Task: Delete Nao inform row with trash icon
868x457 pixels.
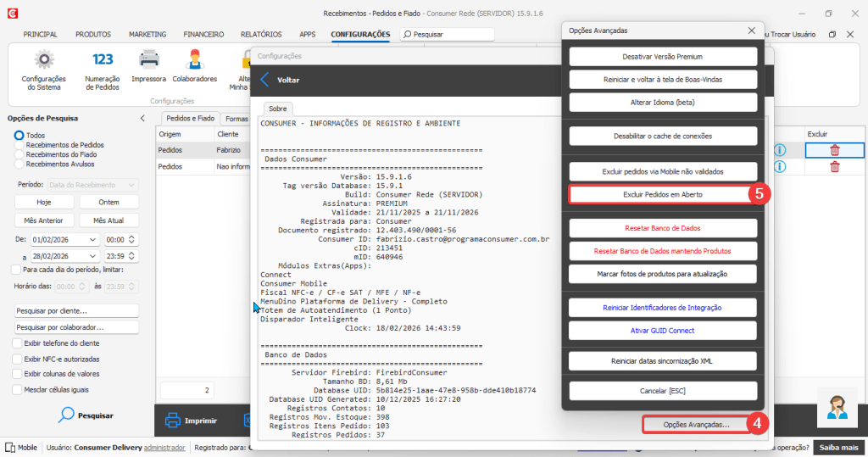Action: click(x=834, y=167)
